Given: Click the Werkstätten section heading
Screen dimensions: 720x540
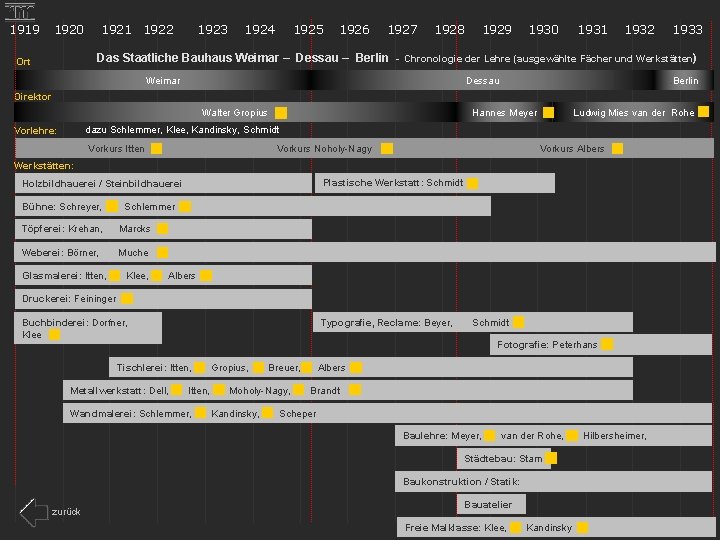Looking at the screenshot, I should [x=44, y=166].
